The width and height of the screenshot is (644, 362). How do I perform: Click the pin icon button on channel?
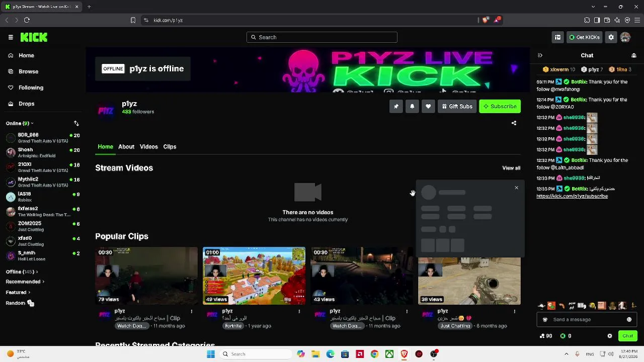tap(396, 106)
